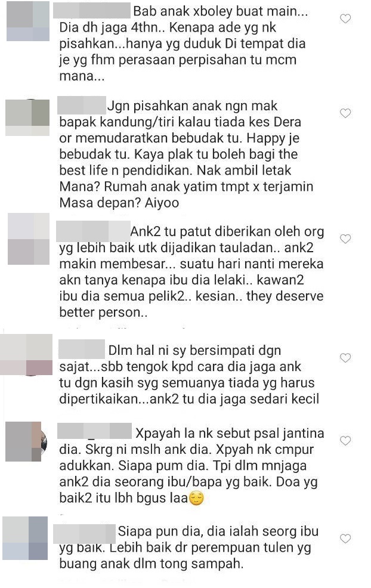
Task: Open avatar of "Dlm hal ni" commenter
Action: (x=26, y=355)
